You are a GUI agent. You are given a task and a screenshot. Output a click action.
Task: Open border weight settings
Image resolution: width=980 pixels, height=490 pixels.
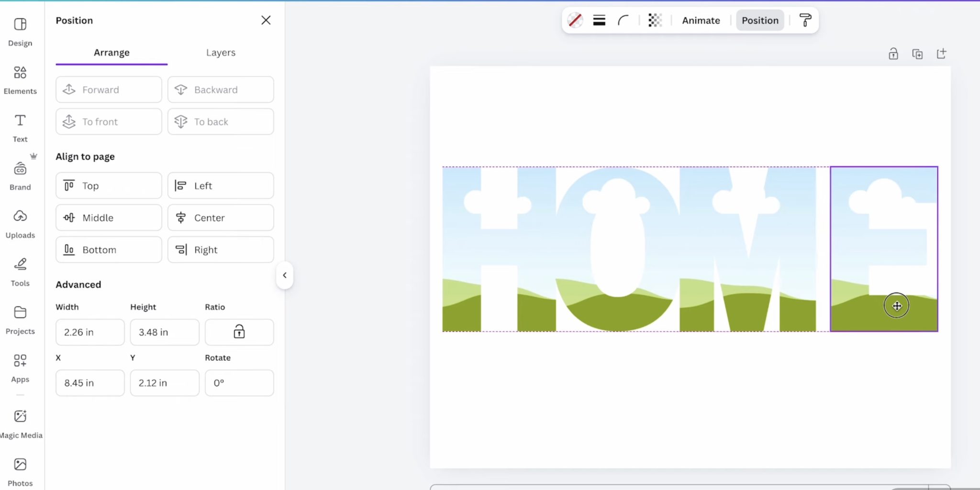(599, 20)
